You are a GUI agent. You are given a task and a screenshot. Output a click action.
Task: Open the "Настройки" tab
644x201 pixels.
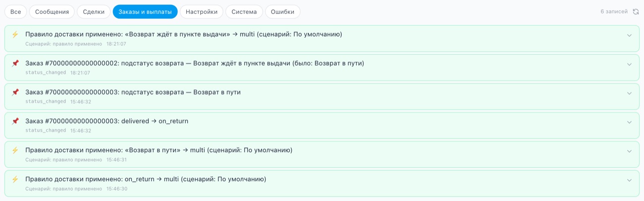click(202, 11)
